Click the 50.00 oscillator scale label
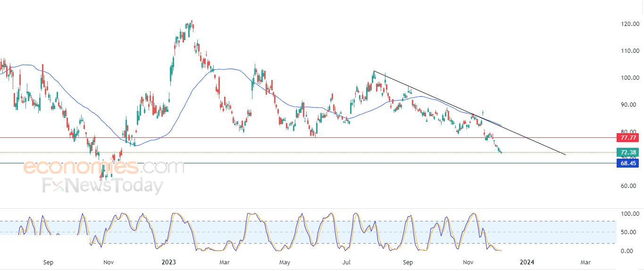 click(629, 232)
